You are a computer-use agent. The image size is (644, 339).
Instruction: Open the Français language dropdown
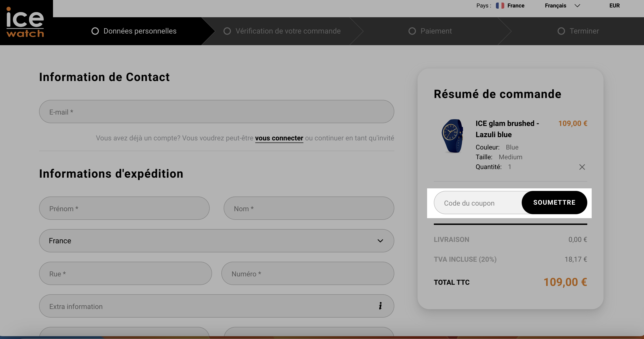(x=562, y=6)
